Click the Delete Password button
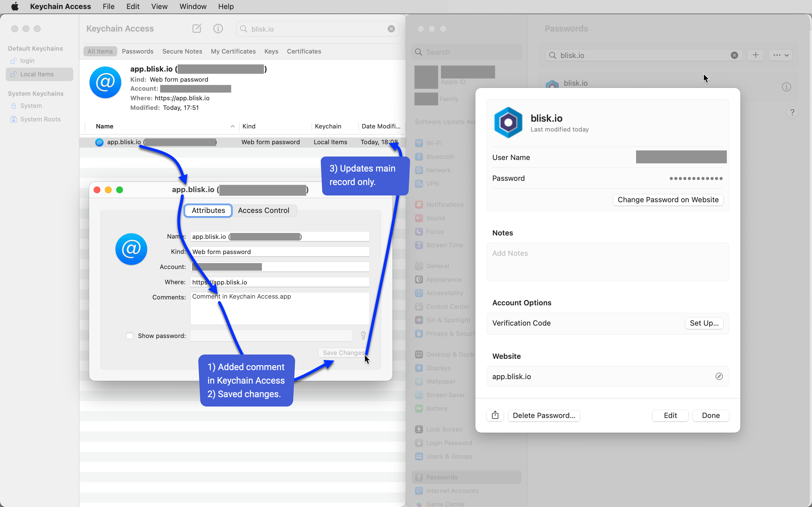812x507 pixels. pyautogui.click(x=544, y=415)
